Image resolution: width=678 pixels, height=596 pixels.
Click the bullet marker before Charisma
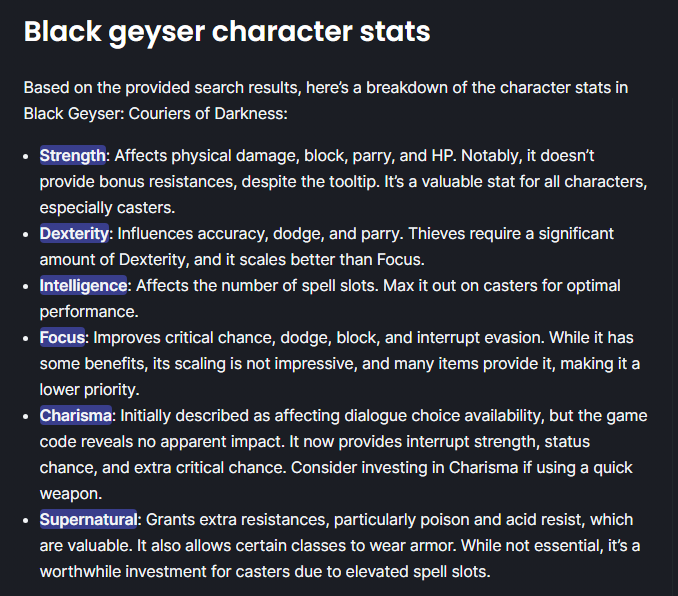(x=26, y=416)
